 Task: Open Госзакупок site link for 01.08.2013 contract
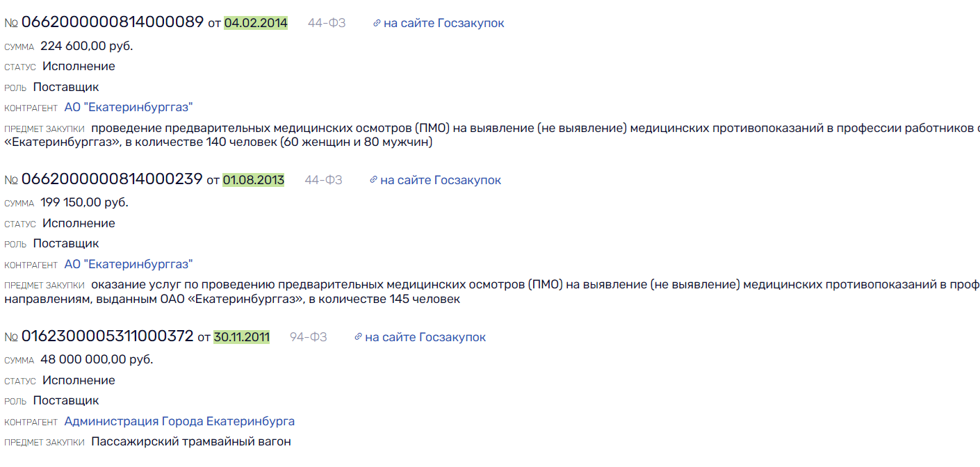point(441,180)
